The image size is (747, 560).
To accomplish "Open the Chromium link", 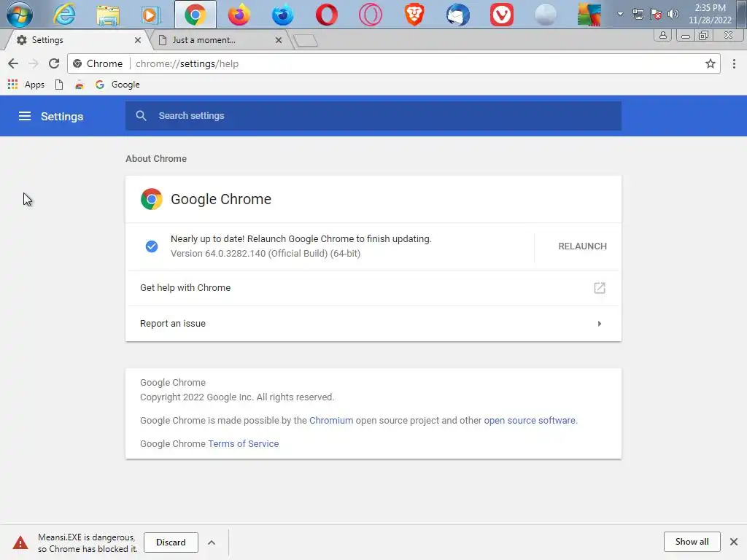I will (331, 421).
